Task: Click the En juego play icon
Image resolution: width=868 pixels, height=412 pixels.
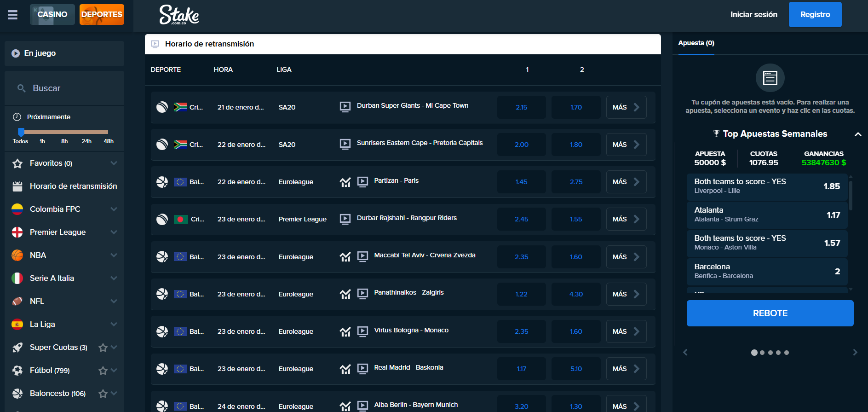Action: click(16, 53)
